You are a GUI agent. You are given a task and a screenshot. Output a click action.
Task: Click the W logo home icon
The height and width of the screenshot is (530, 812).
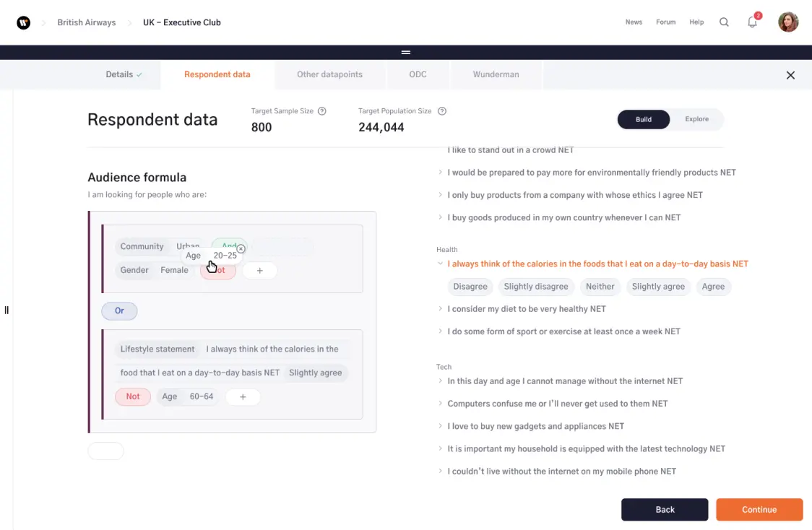point(23,22)
